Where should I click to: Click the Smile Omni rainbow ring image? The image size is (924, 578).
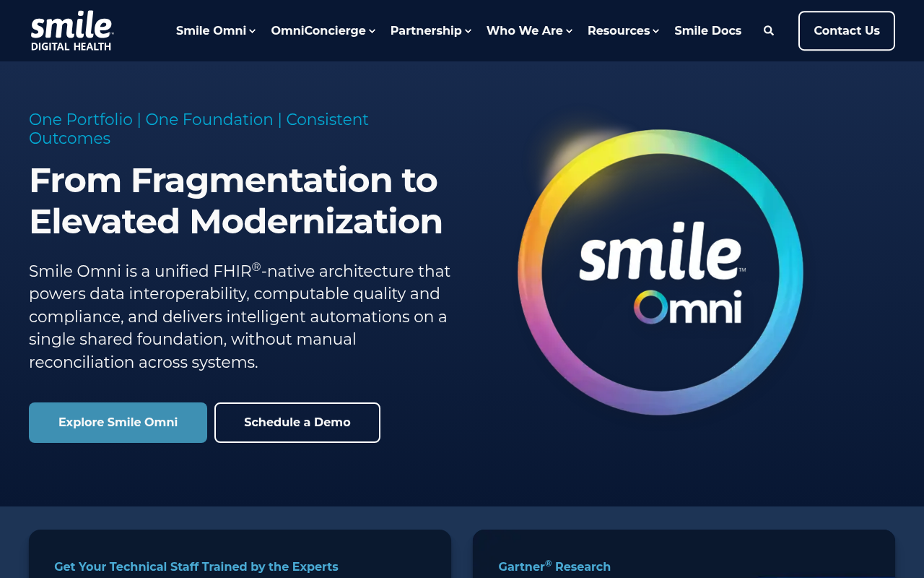(x=661, y=272)
